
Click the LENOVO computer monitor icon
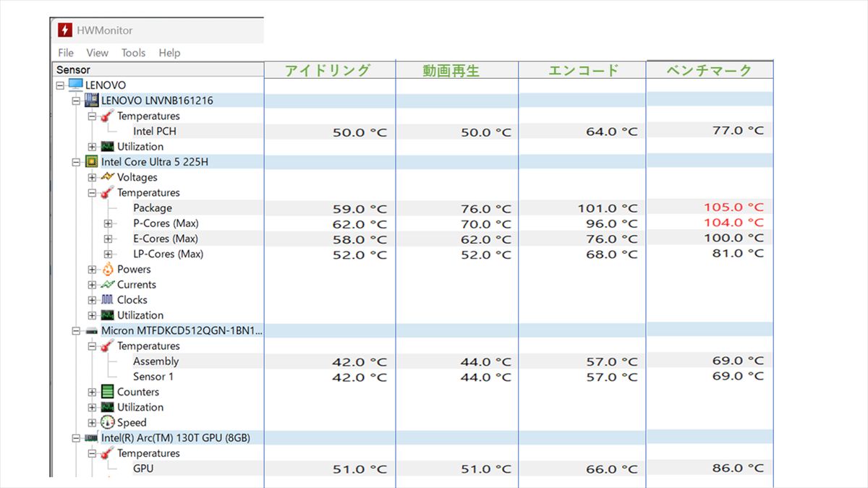pos(75,85)
